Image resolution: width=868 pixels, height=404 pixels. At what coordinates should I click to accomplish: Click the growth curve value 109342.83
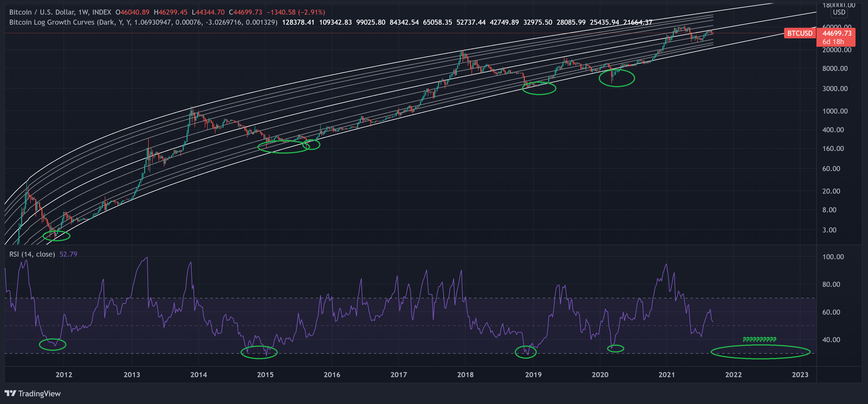coord(335,22)
